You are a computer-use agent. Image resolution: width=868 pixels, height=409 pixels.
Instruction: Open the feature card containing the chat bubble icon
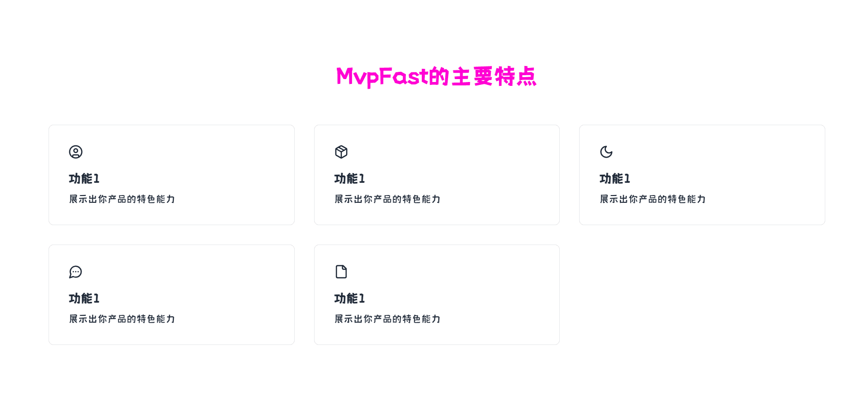[x=171, y=294]
